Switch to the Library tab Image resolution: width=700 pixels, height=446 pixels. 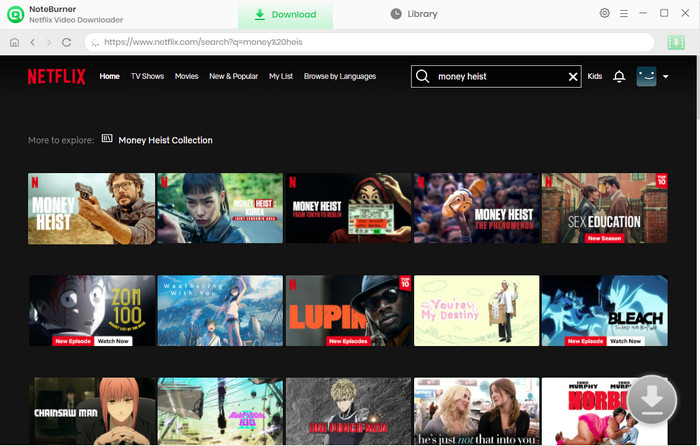point(414,14)
